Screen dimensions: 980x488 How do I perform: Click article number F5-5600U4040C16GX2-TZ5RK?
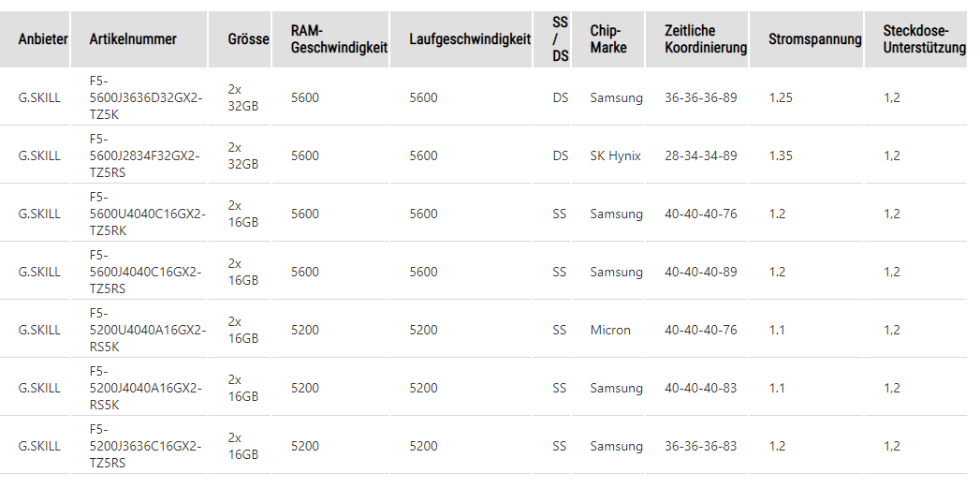tap(147, 214)
